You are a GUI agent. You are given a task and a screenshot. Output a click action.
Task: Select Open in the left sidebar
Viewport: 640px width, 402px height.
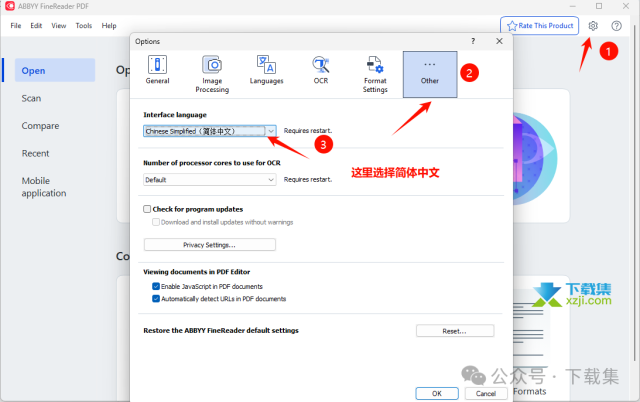(x=55, y=70)
